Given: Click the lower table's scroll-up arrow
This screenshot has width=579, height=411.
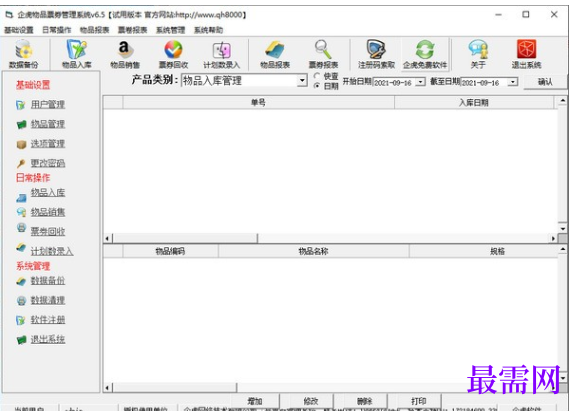Looking at the screenshot, I should tap(562, 250).
